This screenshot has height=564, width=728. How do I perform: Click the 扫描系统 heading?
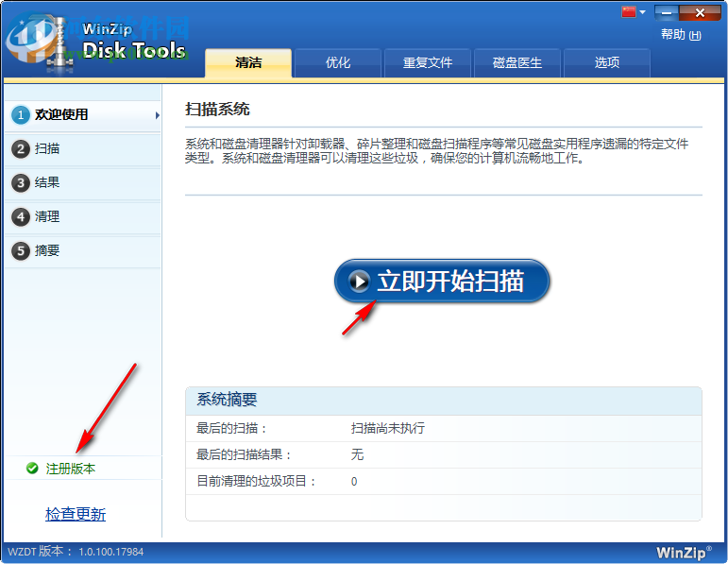[x=217, y=110]
